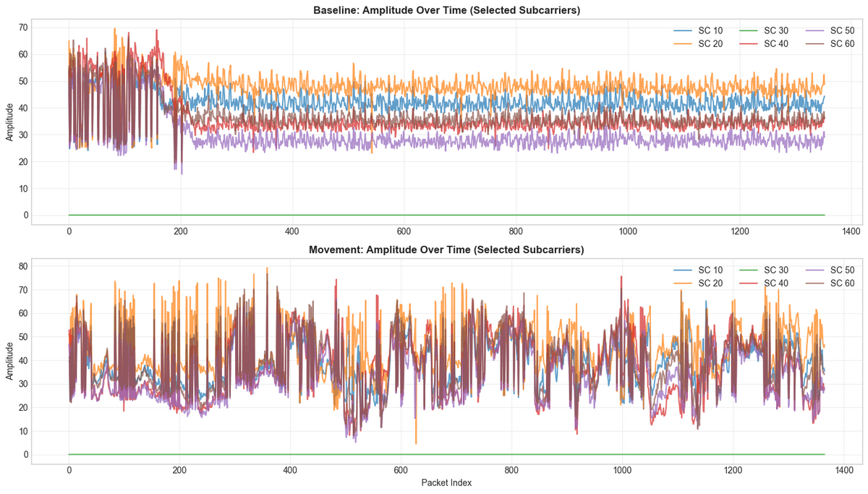The width and height of the screenshot is (868, 494).
Task: Select the SC 60 label text in Baseline legend
Action: pyautogui.click(x=842, y=43)
